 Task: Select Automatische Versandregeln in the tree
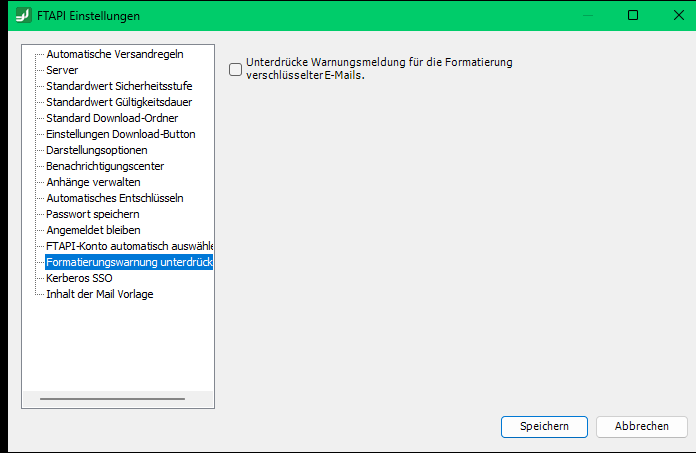pyautogui.click(x=115, y=54)
